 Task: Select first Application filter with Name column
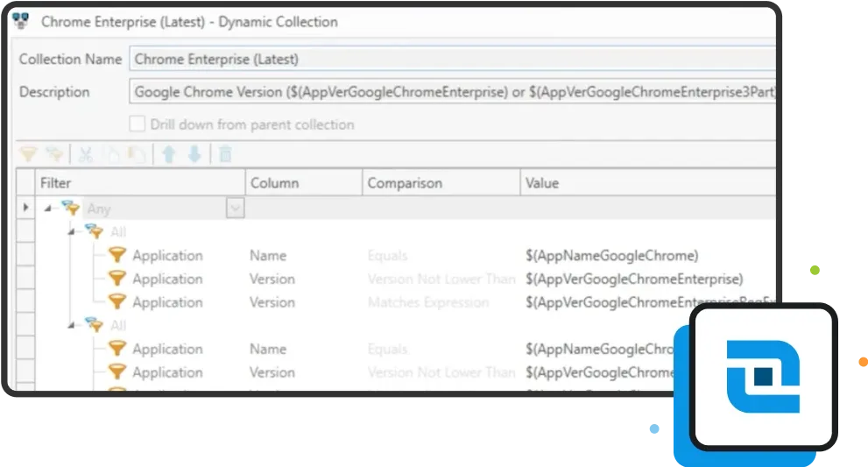168,255
